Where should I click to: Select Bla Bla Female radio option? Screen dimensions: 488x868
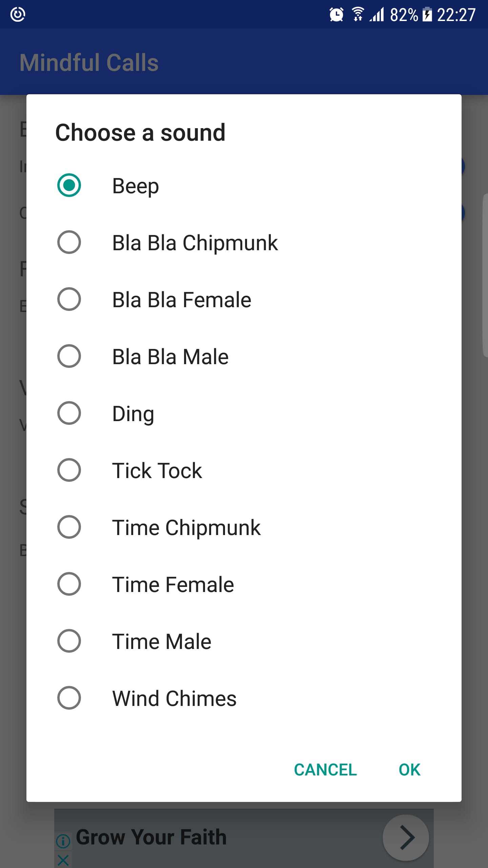69,299
